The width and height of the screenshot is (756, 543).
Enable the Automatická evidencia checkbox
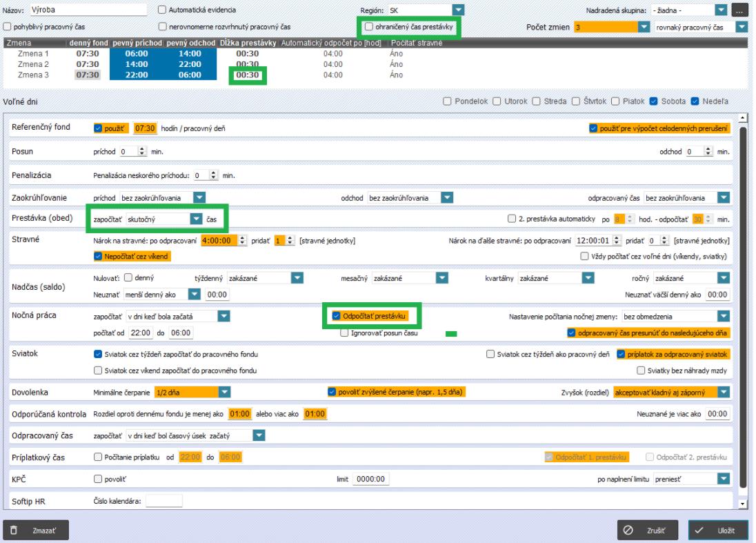tap(163, 10)
